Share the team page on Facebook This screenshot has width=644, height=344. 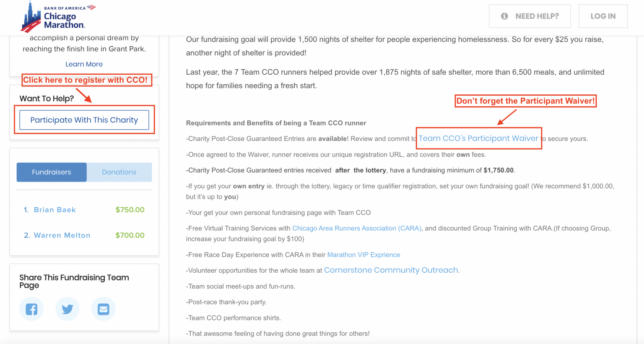pos(31,309)
